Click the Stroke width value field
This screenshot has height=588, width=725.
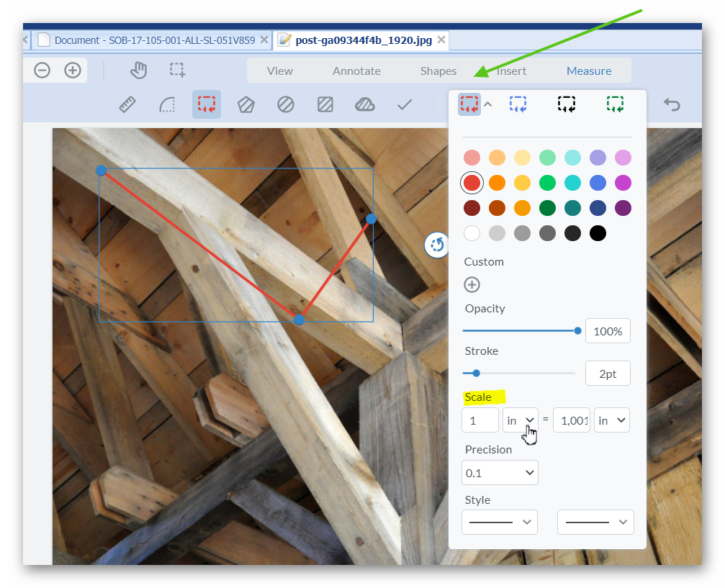(607, 374)
